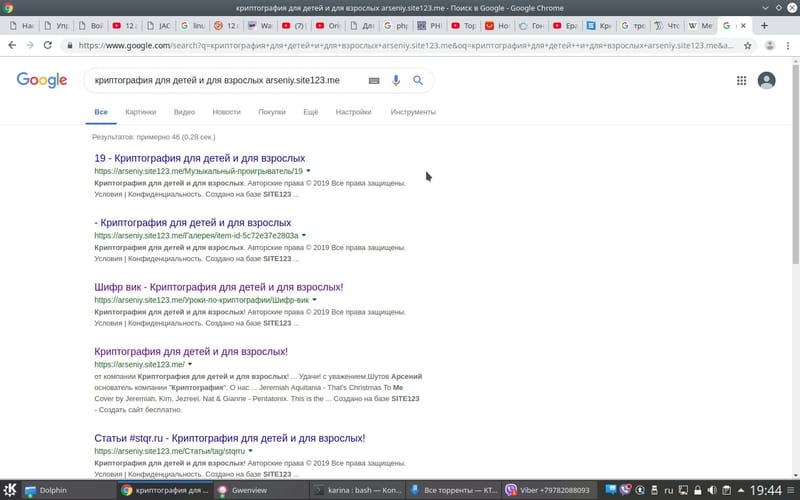
Task: Open the Chrome profile avatar in the toolbar
Action: 770,45
